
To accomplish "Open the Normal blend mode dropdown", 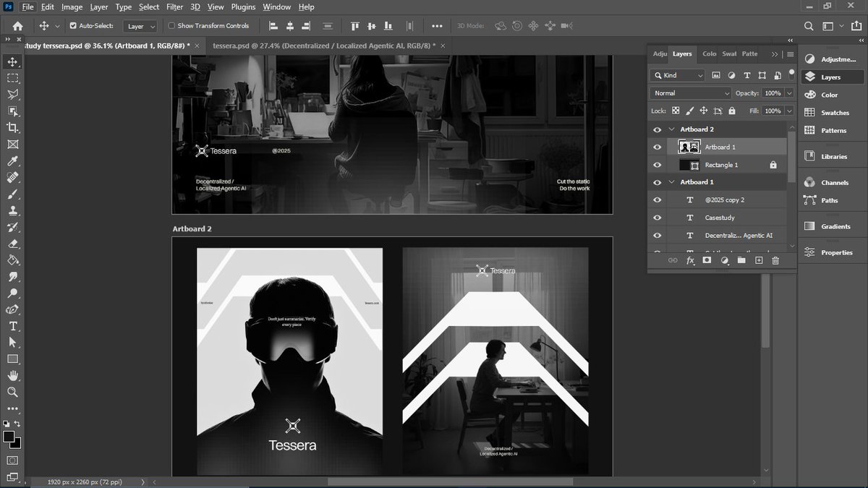I will coord(691,93).
